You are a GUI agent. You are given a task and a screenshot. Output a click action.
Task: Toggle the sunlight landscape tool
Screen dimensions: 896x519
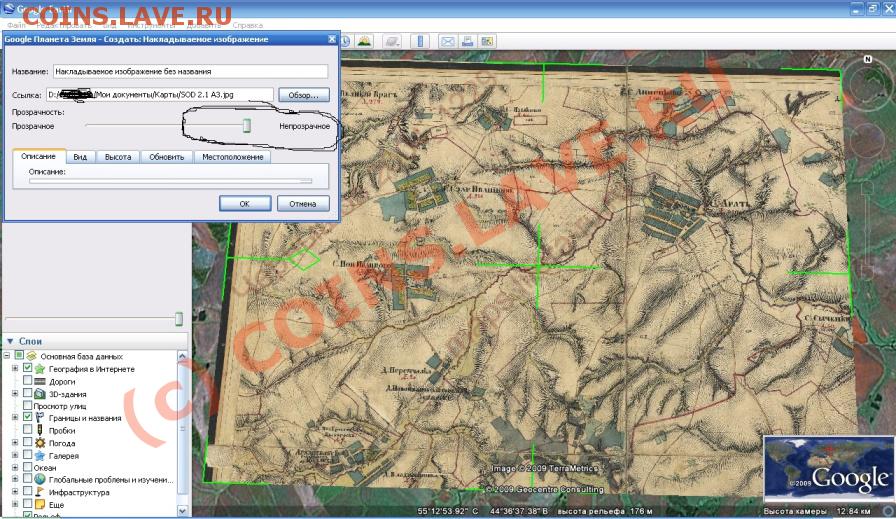click(x=364, y=41)
